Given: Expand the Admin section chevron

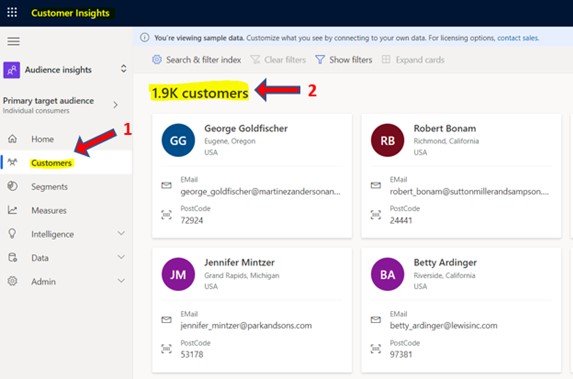Looking at the screenshot, I should click(121, 280).
